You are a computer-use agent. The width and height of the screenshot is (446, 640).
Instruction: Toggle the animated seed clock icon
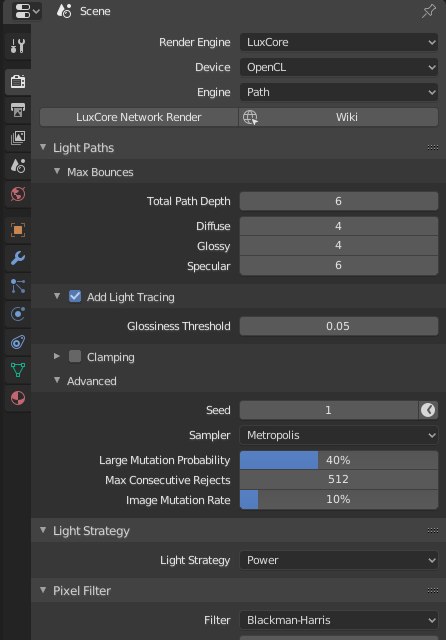[428, 410]
